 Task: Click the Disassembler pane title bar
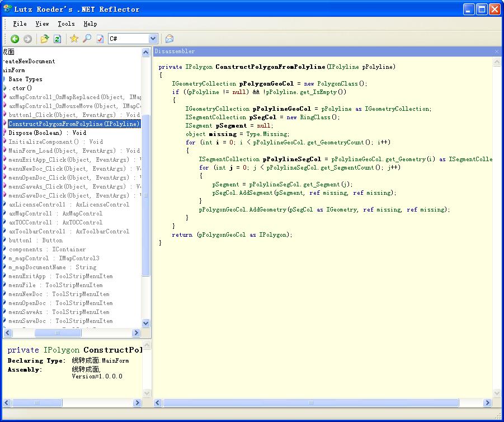(326, 51)
